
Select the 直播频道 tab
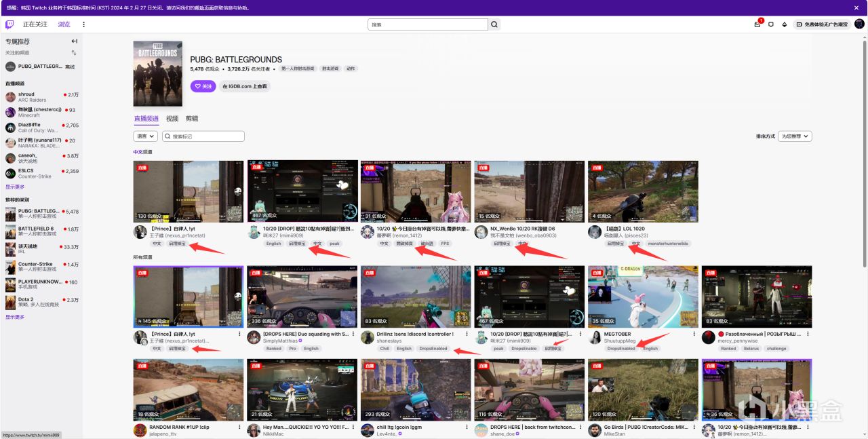tap(146, 118)
